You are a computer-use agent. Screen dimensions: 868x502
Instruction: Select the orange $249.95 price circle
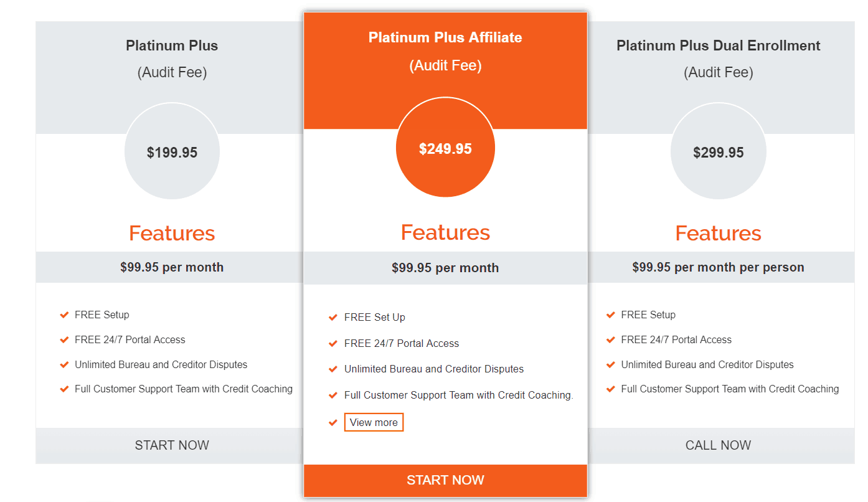pyautogui.click(x=445, y=148)
